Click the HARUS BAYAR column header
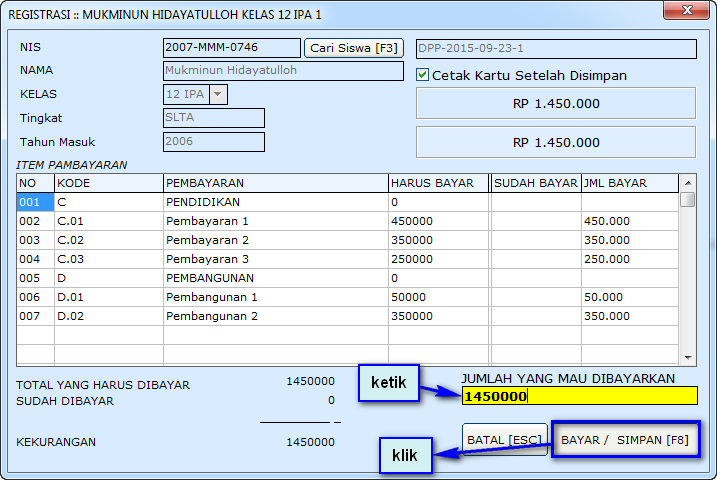 click(x=439, y=183)
